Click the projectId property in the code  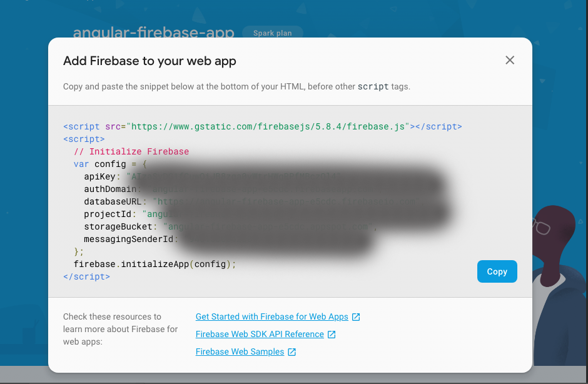pos(108,214)
